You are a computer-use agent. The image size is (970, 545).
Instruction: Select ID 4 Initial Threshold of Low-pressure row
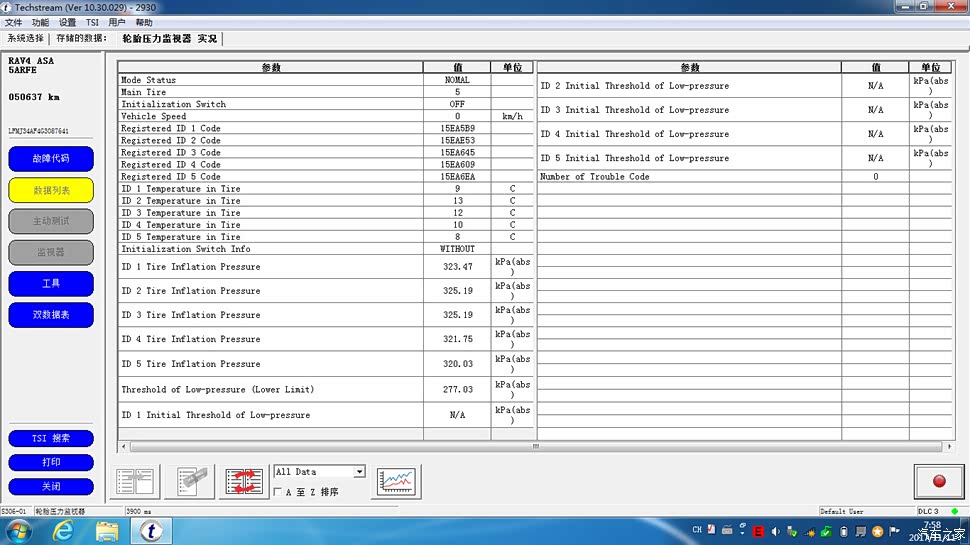[x=744, y=134]
